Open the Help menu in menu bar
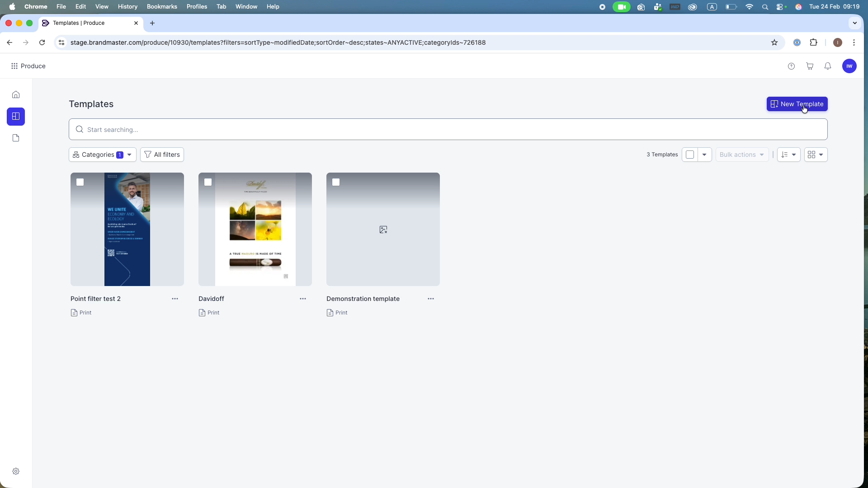Screen dimensions: 868x488 click(x=273, y=7)
